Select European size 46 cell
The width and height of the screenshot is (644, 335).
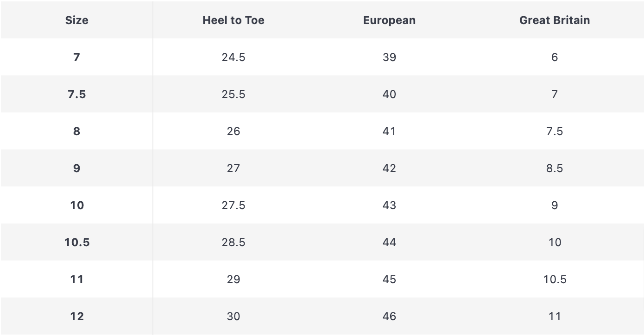pyautogui.click(x=389, y=316)
